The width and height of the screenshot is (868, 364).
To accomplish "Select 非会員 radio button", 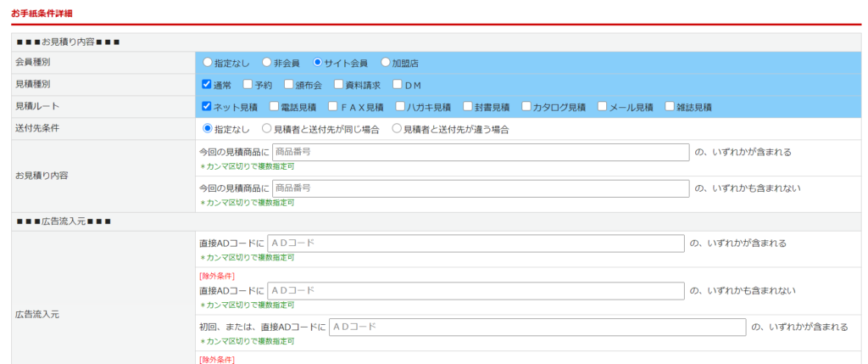I will click(267, 63).
